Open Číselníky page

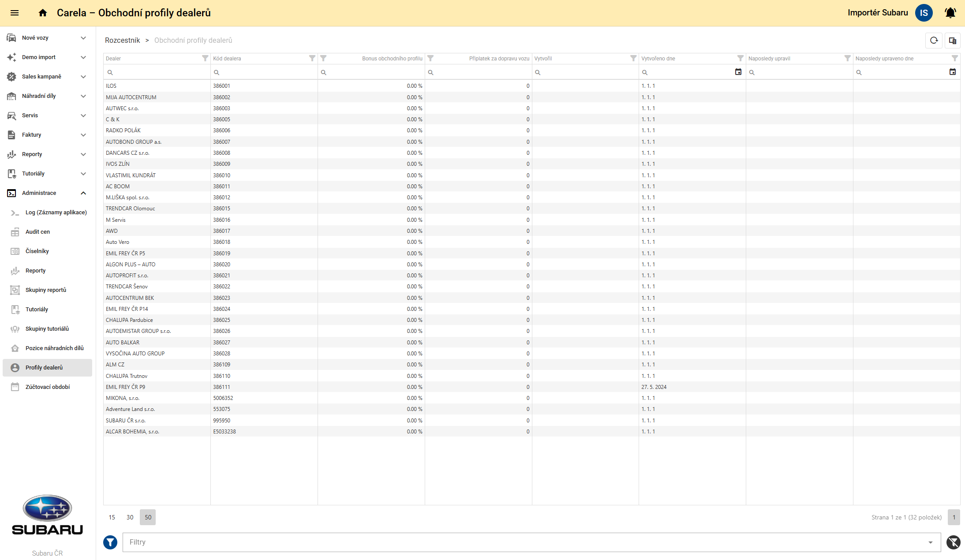coord(47,251)
